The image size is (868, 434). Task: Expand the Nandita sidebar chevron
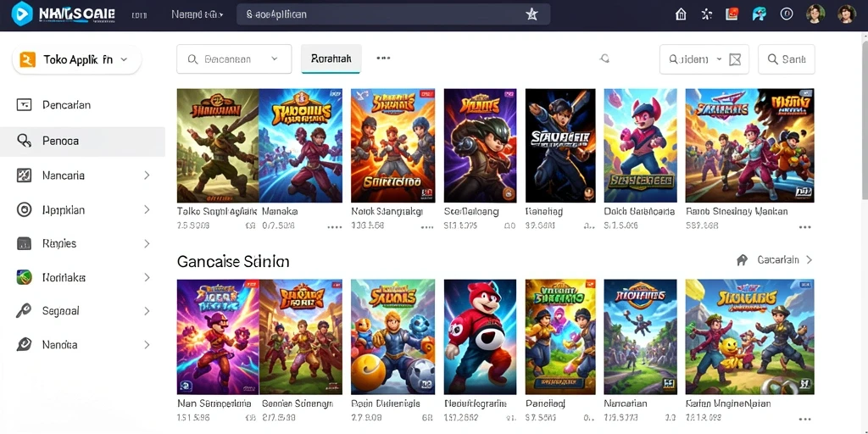click(147, 344)
